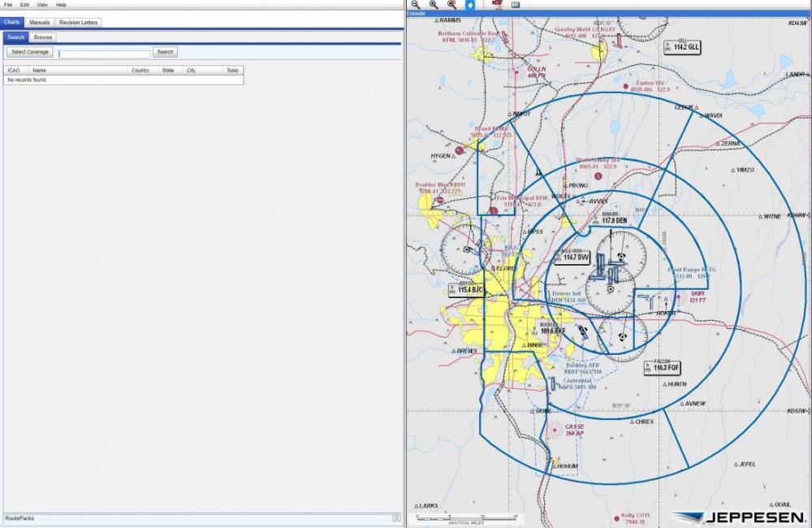
Task: Sort results by State column header
Action: coord(171,71)
